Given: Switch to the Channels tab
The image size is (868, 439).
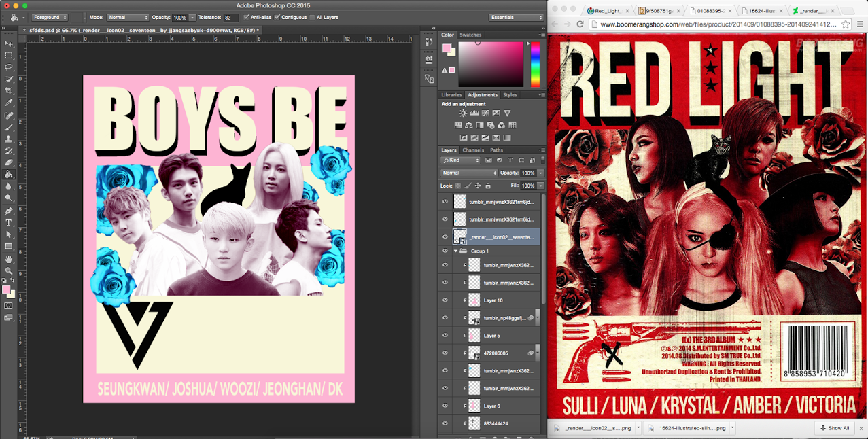Looking at the screenshot, I should pyautogui.click(x=473, y=150).
